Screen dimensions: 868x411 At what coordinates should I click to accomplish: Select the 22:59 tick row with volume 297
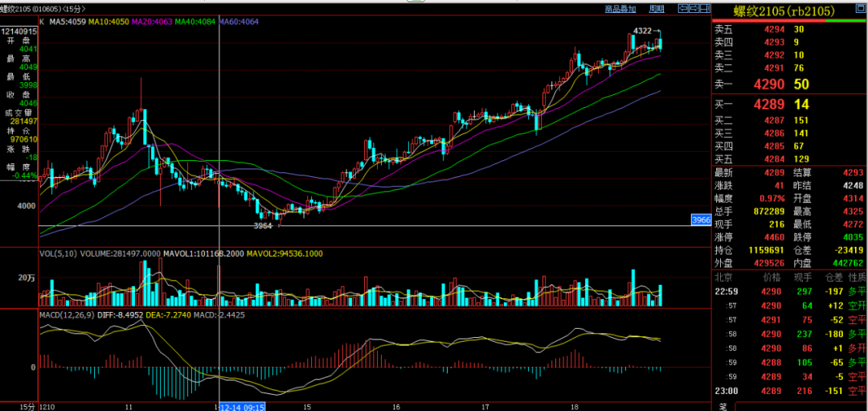coord(790,291)
